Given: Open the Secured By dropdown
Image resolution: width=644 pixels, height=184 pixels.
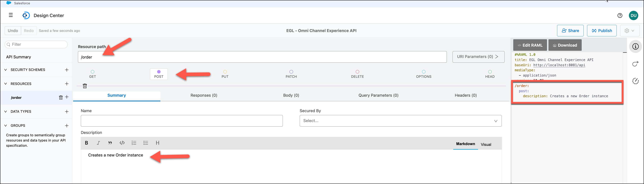Looking at the screenshot, I should [400, 121].
